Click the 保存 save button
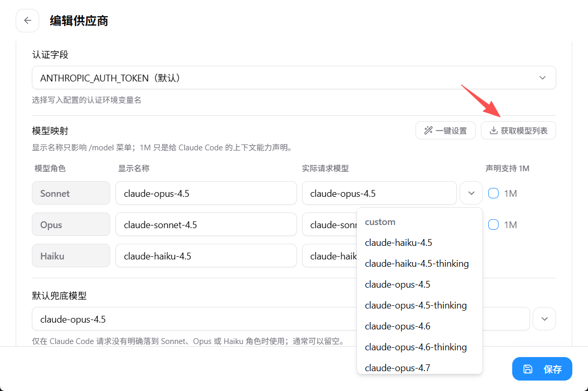 pyautogui.click(x=542, y=369)
